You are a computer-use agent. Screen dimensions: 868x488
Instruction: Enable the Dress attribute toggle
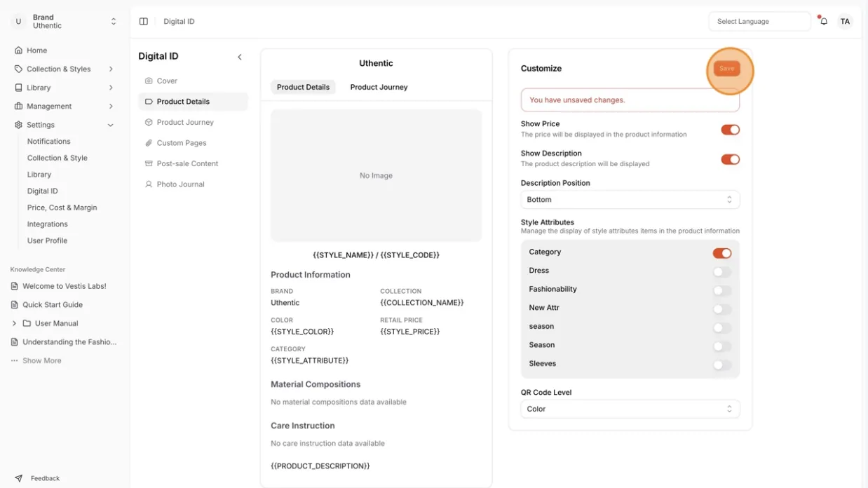722,272
